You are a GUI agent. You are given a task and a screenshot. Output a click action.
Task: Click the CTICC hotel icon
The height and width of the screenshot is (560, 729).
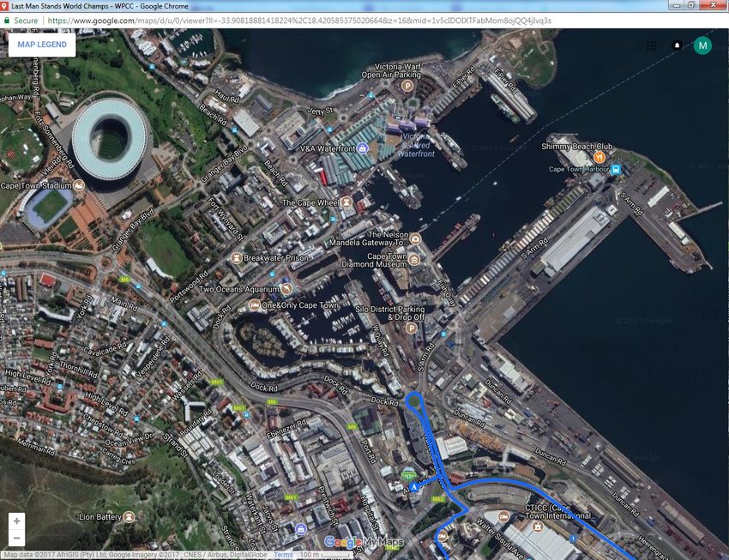click(x=503, y=516)
